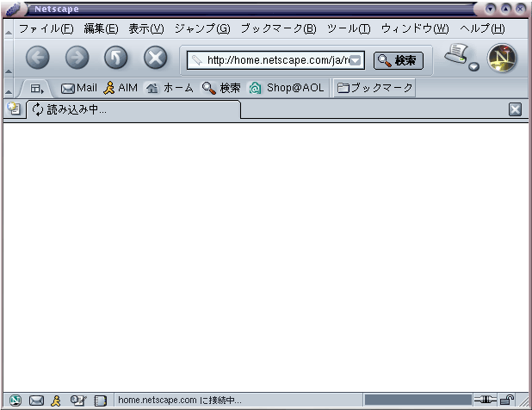Open the ツール(T) menu
The width and height of the screenshot is (532, 410).
click(349, 28)
